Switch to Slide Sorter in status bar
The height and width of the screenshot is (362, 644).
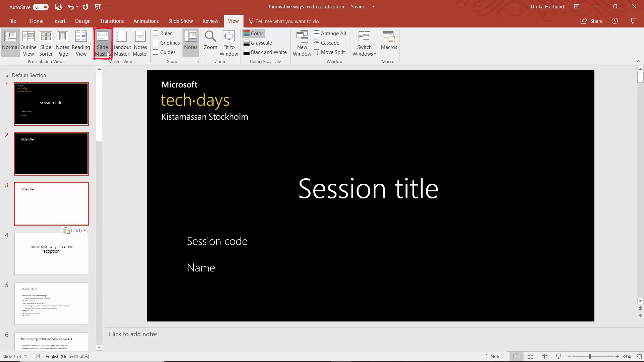530,356
